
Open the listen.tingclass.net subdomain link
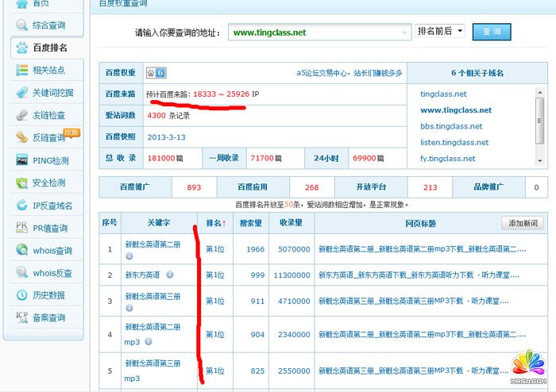click(454, 143)
